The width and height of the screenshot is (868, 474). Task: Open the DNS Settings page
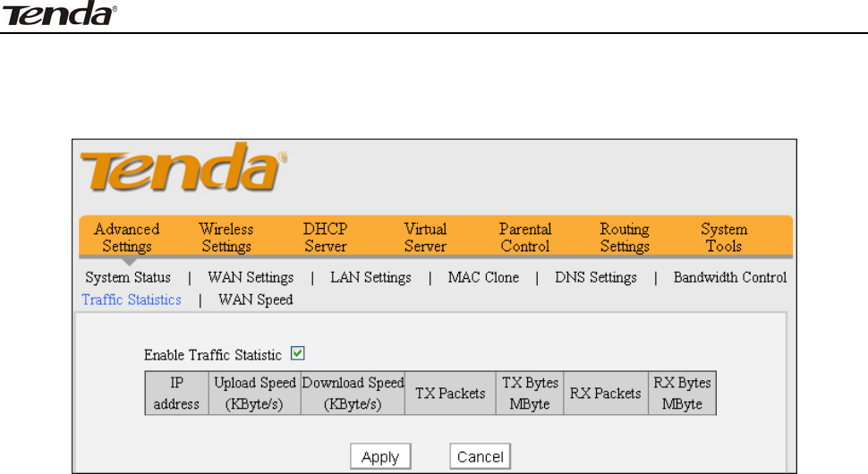(596, 277)
